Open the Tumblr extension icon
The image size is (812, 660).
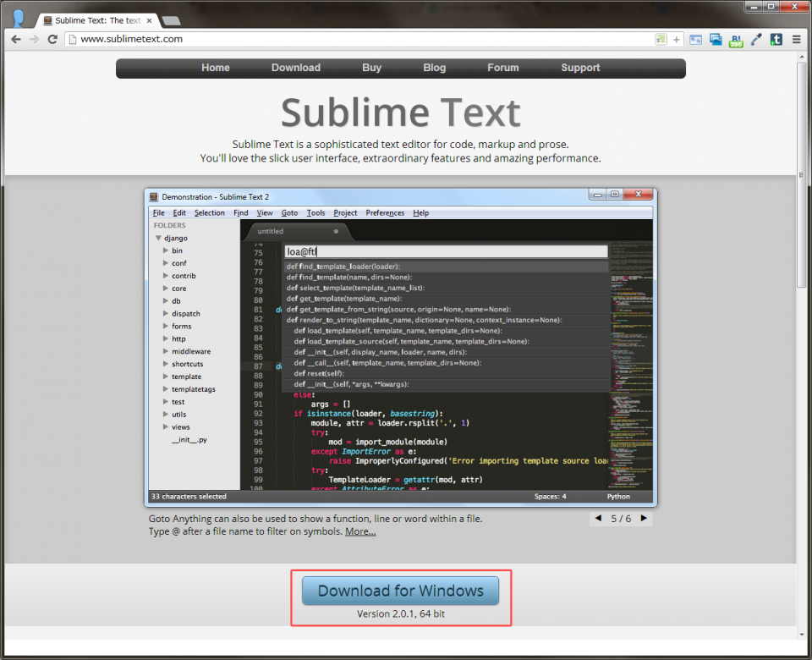pos(776,40)
